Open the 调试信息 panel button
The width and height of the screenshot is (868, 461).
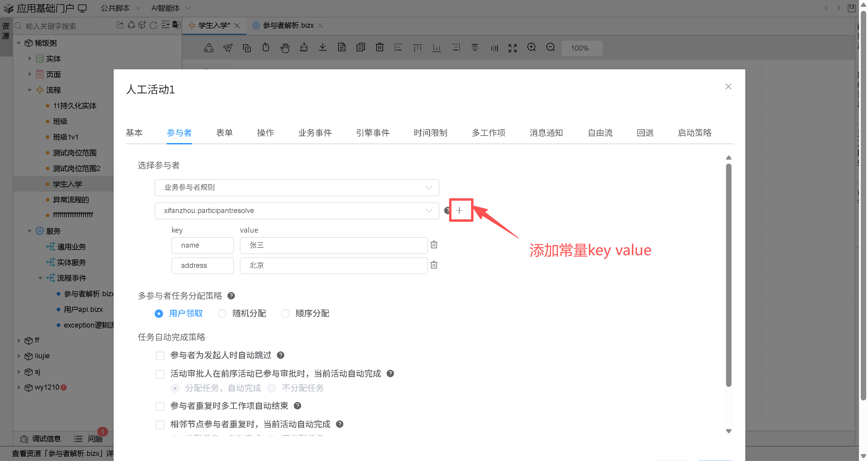tap(41, 439)
